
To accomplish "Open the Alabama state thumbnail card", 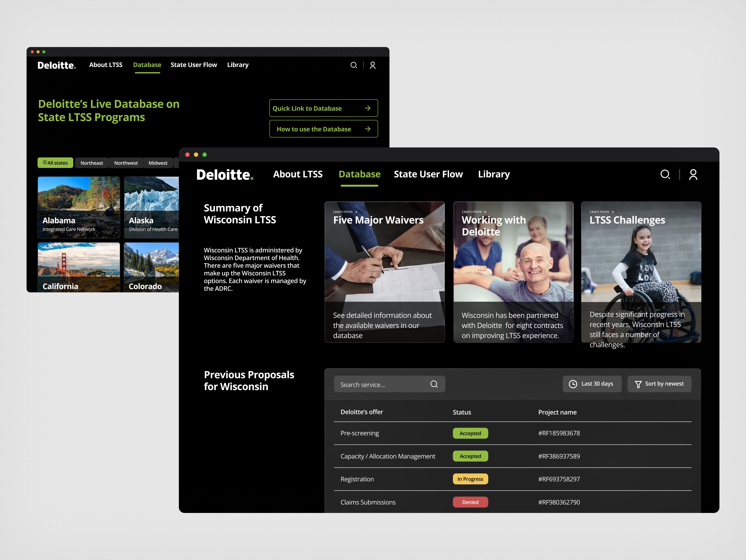I will point(79,207).
